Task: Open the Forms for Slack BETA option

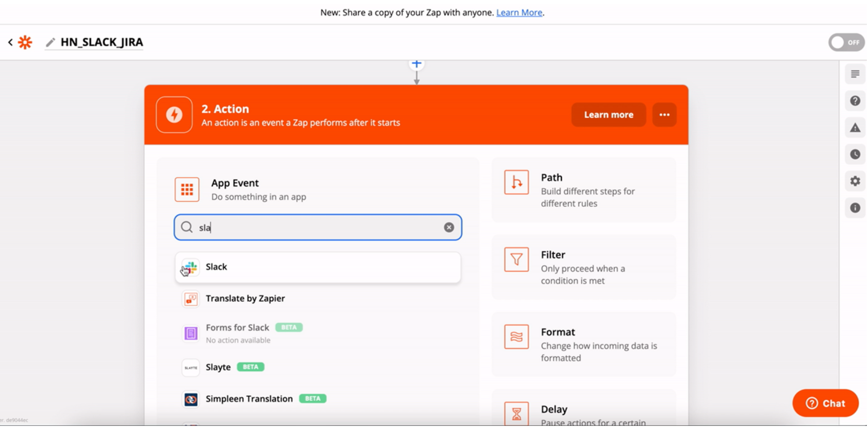Action: coord(238,332)
